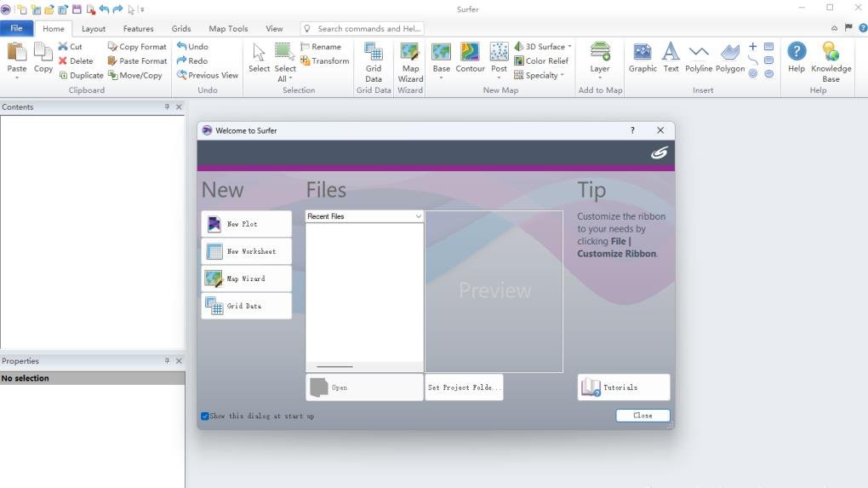Open the File menu

[x=17, y=28]
